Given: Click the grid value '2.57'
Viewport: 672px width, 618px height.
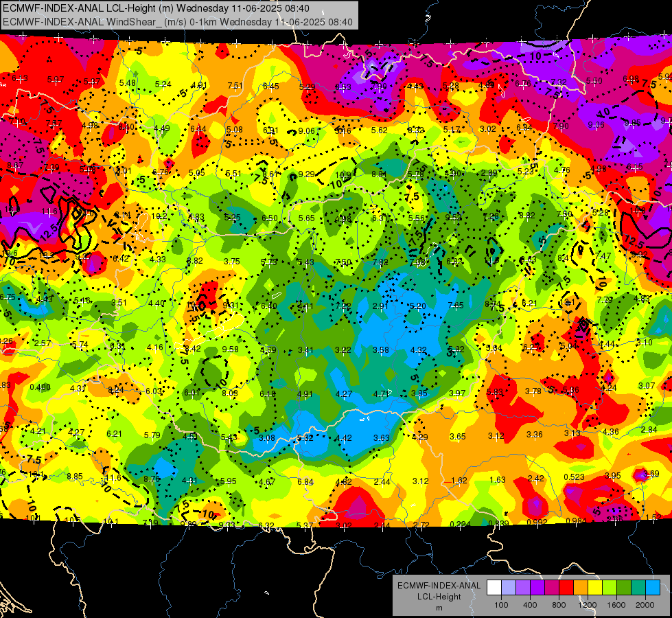Looking at the screenshot, I should pos(43,343).
